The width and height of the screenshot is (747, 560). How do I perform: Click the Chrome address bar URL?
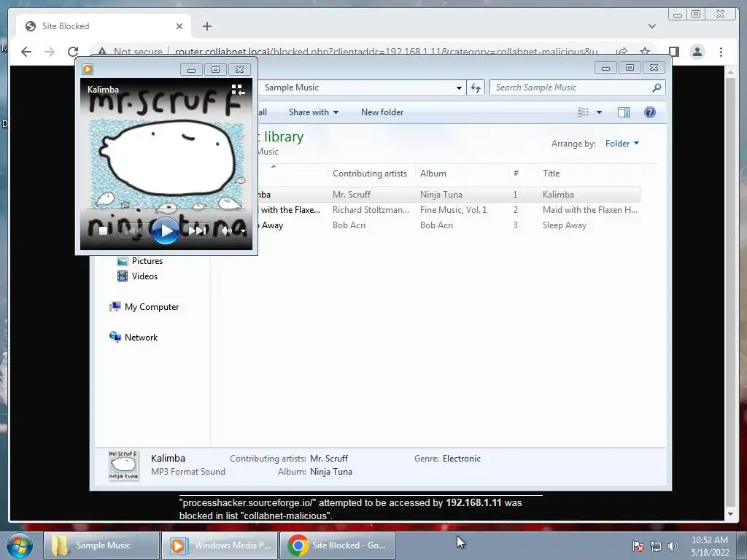(x=386, y=52)
